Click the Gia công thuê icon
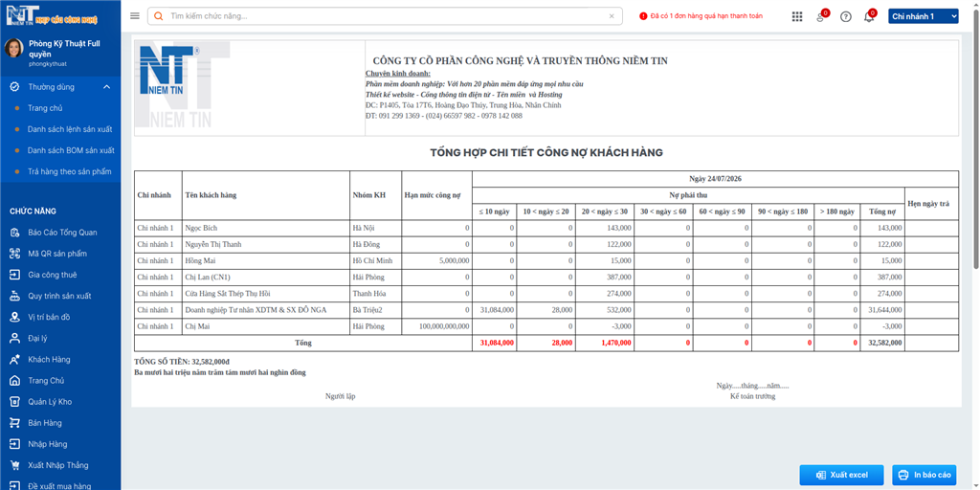This screenshot has width=980, height=490. coord(14,275)
